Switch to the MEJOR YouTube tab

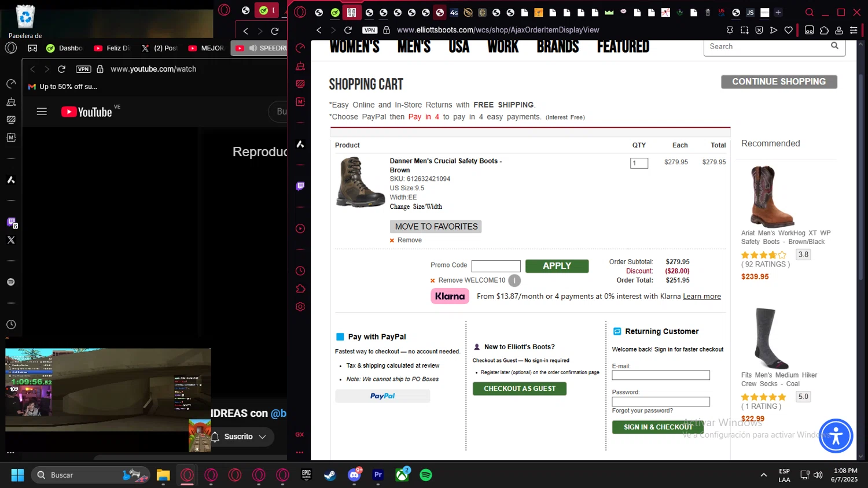click(207, 48)
